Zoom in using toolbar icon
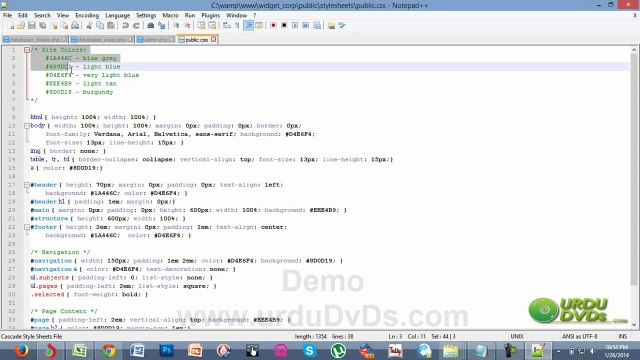 pyautogui.click(x=176, y=26)
